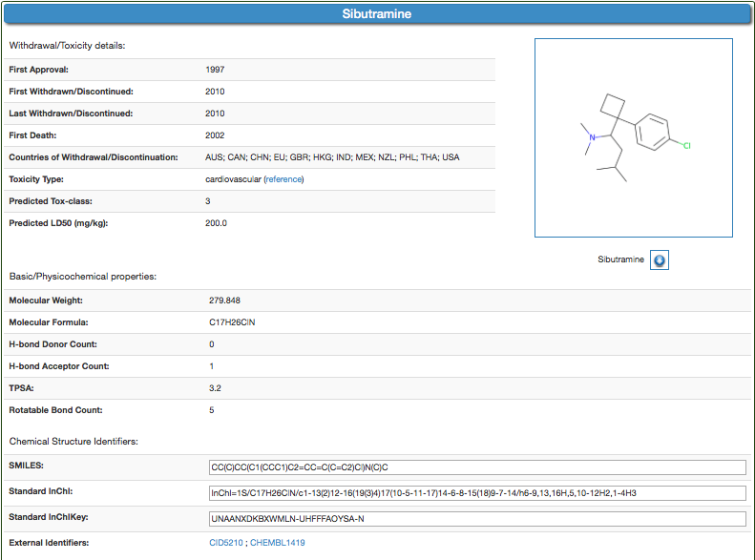Click the countries of withdrawal list text
This screenshot has height=560, width=755.
coord(332,157)
